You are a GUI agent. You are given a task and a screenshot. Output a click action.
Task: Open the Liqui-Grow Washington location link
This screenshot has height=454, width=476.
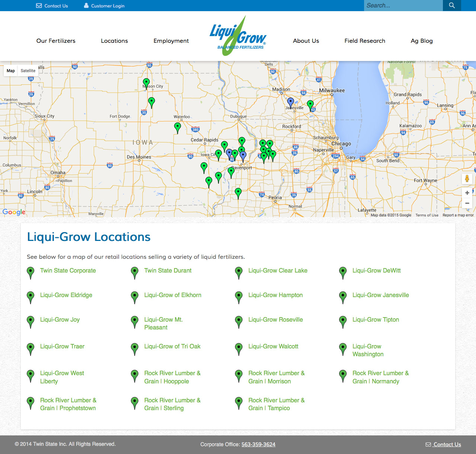click(368, 350)
